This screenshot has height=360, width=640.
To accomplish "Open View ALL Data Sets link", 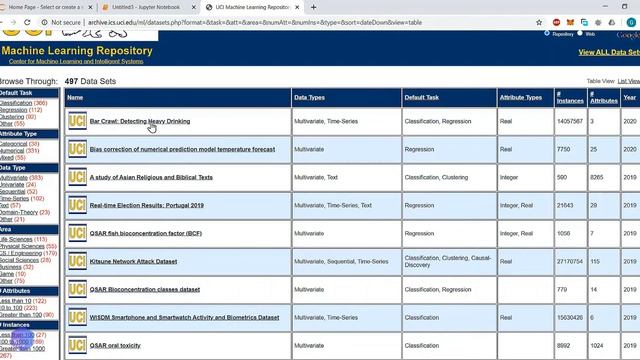I will click(x=609, y=52).
